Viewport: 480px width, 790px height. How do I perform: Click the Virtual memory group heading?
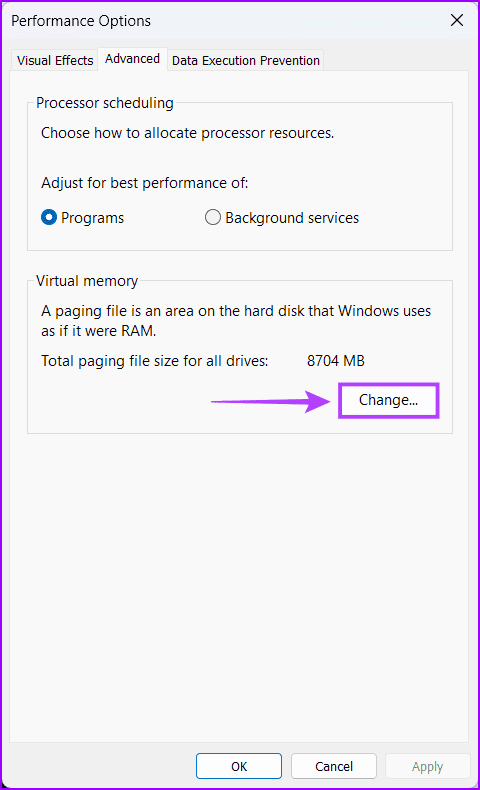(87, 281)
